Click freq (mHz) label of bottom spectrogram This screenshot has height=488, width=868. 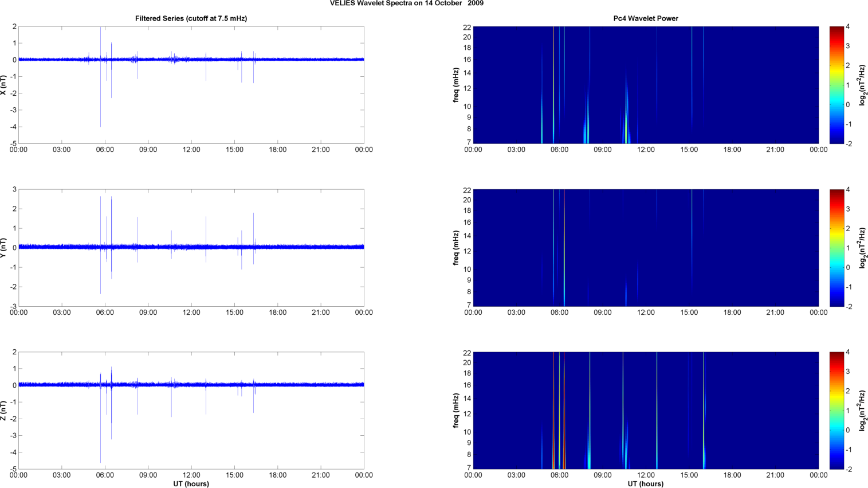pyautogui.click(x=456, y=411)
